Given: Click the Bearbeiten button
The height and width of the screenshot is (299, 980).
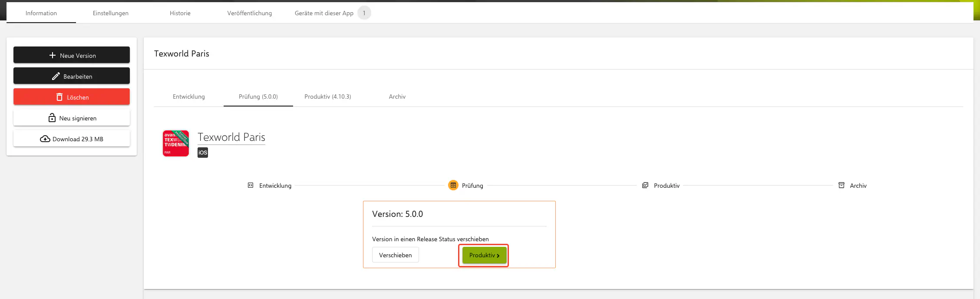Looking at the screenshot, I should [x=72, y=76].
